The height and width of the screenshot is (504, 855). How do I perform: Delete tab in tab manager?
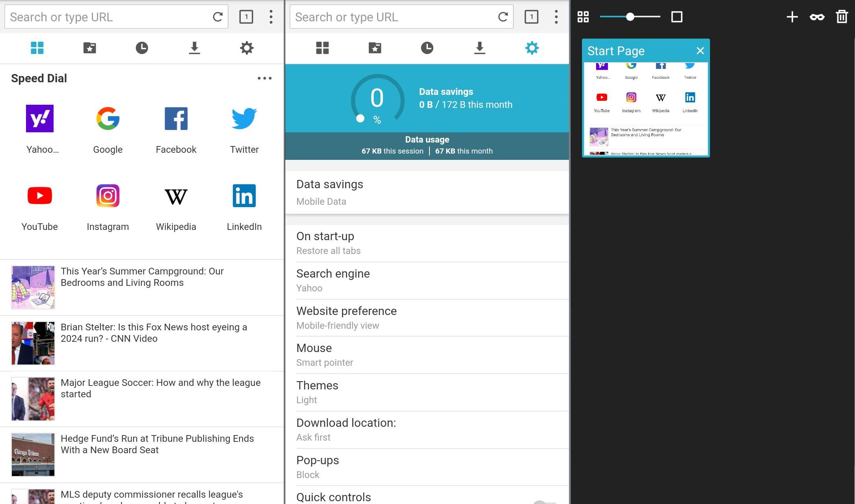(x=842, y=16)
